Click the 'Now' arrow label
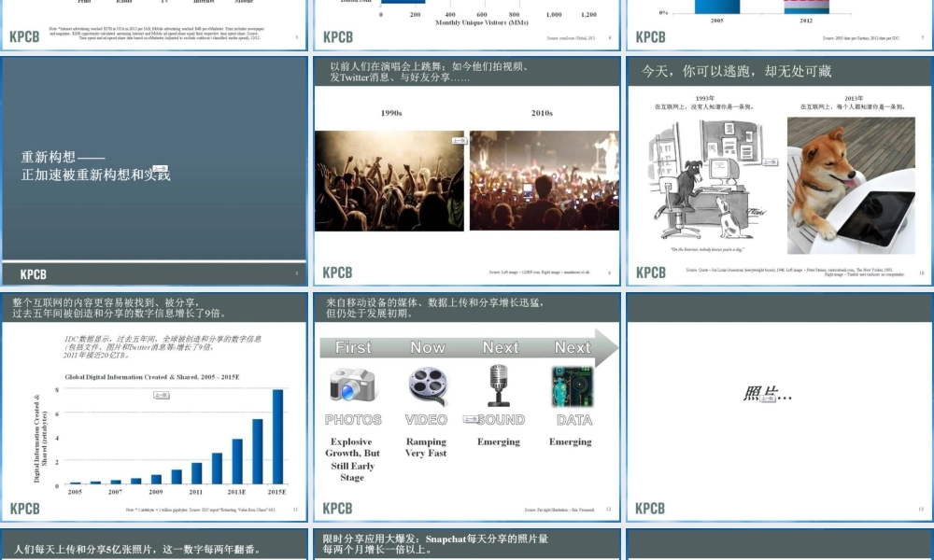Viewport: 934px width, 560px height. [x=428, y=347]
